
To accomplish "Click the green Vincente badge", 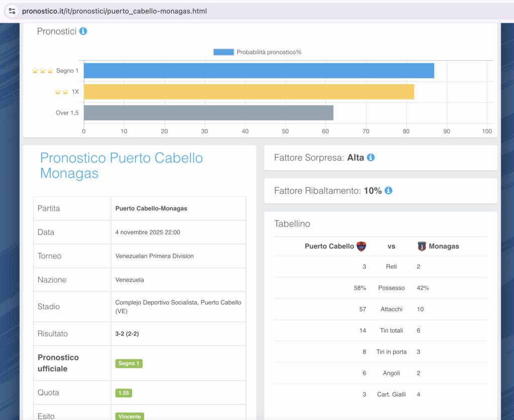I will point(130,416).
